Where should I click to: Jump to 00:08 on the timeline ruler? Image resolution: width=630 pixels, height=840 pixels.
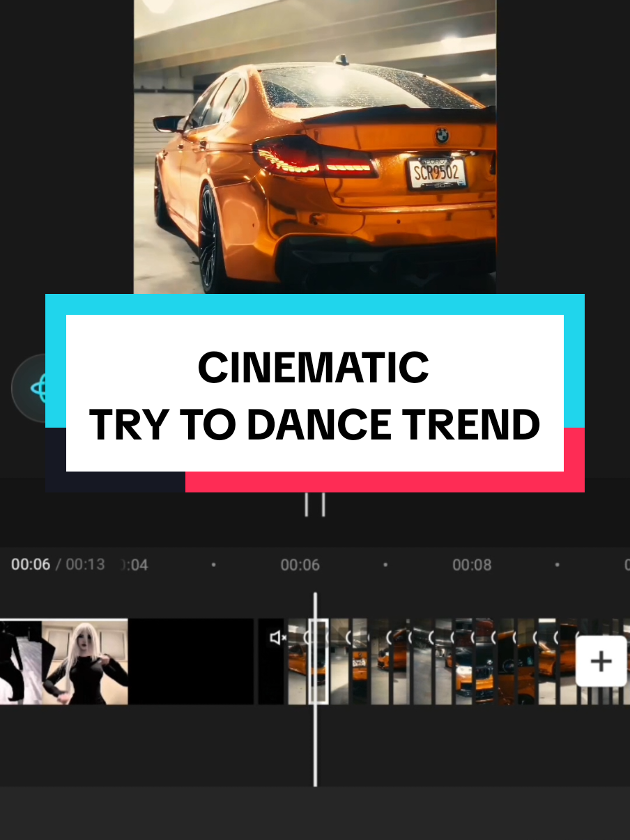point(472,565)
